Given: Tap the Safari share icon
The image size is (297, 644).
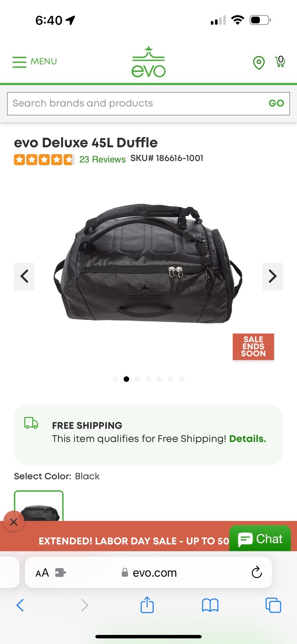Looking at the screenshot, I should tap(147, 605).
